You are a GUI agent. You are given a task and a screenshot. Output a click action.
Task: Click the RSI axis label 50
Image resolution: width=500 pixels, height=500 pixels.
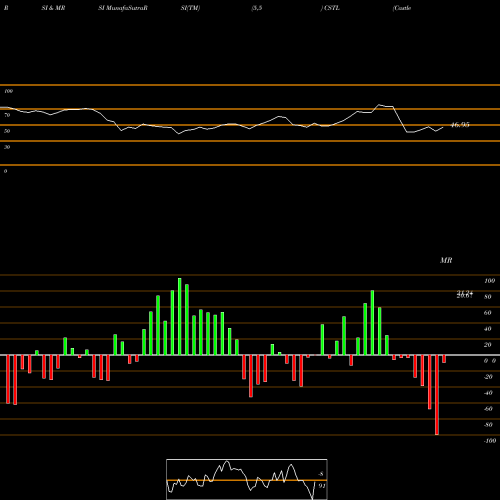7,131
